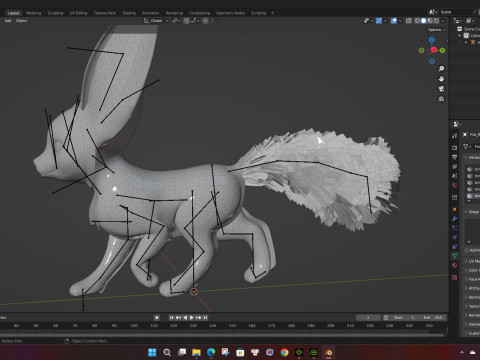Expand the Face Maps panel
This screenshot has width=480, height=360.
[x=466, y=279]
